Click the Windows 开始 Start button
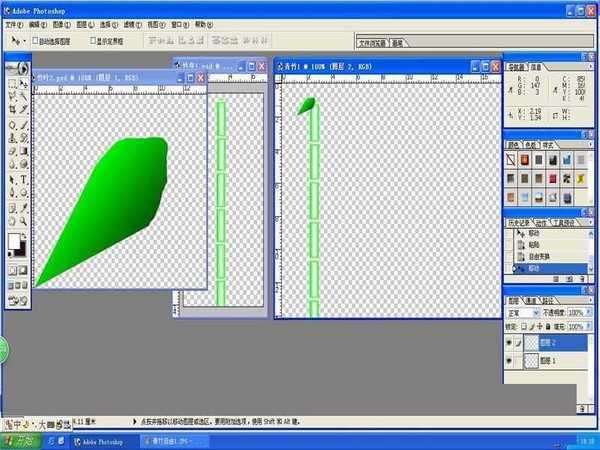Image resolution: width=600 pixels, height=450 pixels. pyautogui.click(x=20, y=440)
